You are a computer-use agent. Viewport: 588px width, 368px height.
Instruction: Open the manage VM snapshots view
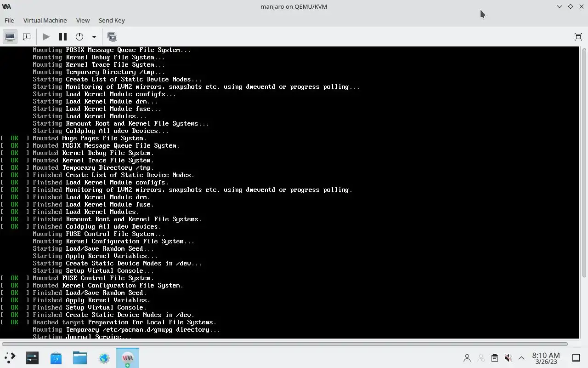click(x=112, y=37)
